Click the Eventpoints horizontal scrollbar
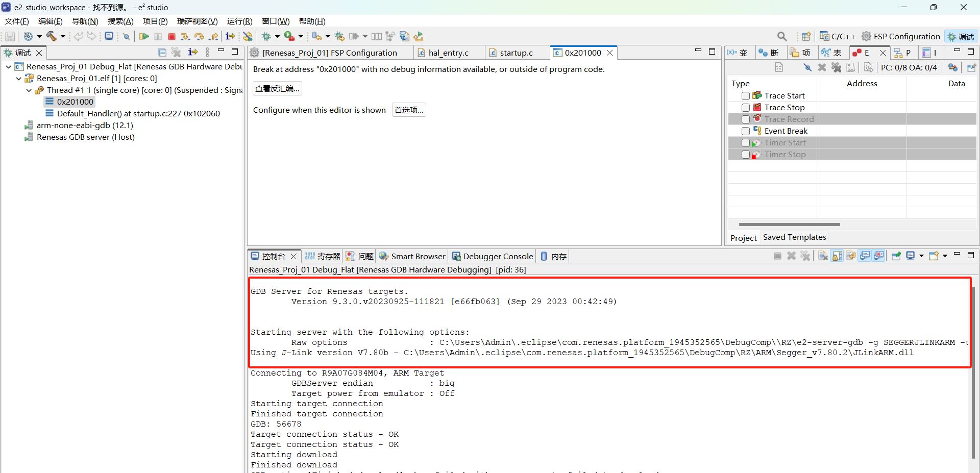 pyautogui.click(x=789, y=224)
